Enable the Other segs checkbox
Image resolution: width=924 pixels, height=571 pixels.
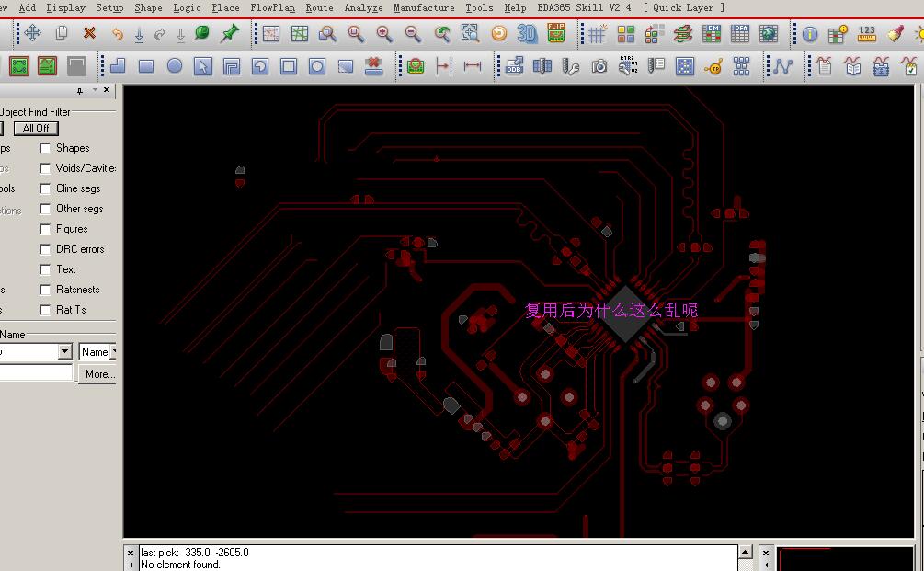45,210
